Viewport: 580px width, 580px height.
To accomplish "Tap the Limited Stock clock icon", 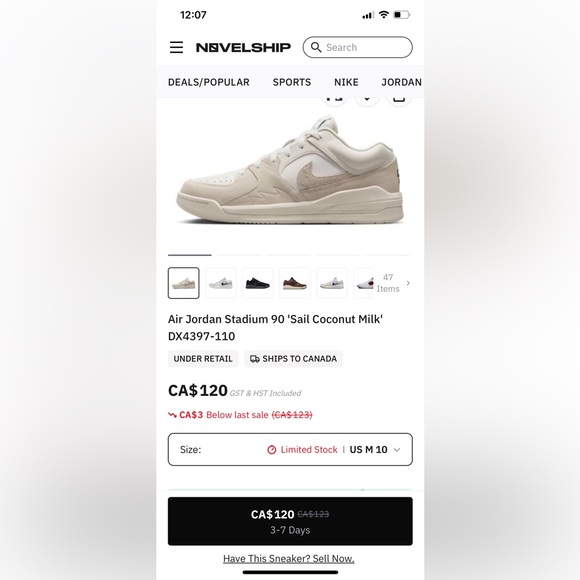I will point(272,450).
